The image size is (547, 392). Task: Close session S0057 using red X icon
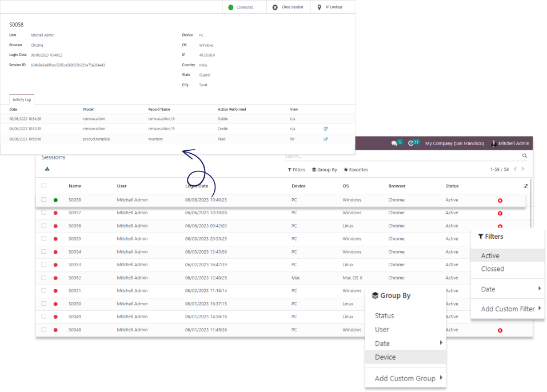click(500, 213)
